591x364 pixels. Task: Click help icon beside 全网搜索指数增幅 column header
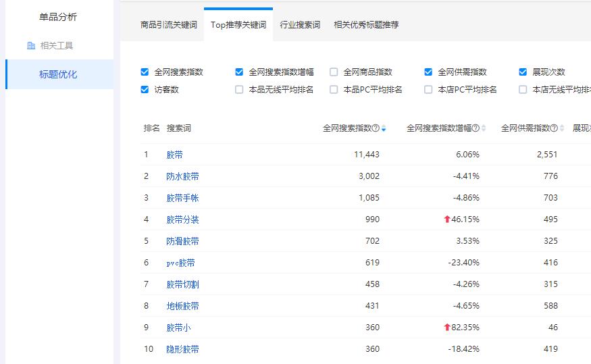click(x=476, y=128)
